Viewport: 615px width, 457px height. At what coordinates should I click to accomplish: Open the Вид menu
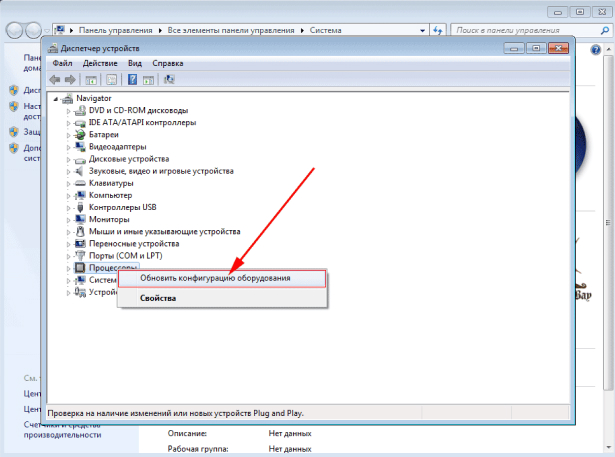coord(135,63)
